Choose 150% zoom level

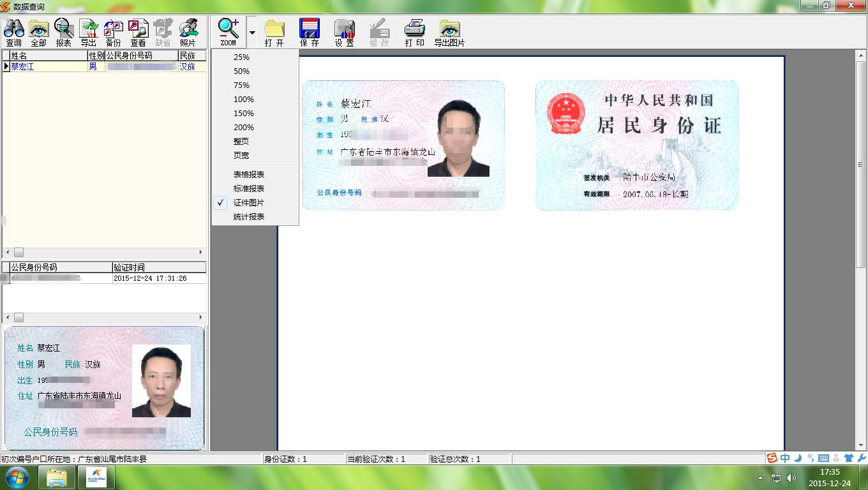pos(244,114)
